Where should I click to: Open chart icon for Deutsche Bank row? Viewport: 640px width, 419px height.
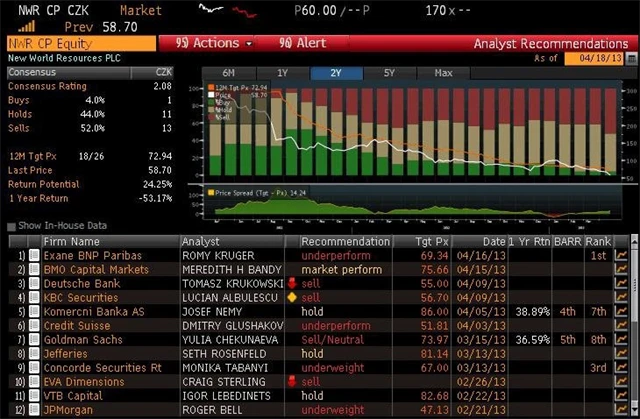621,284
